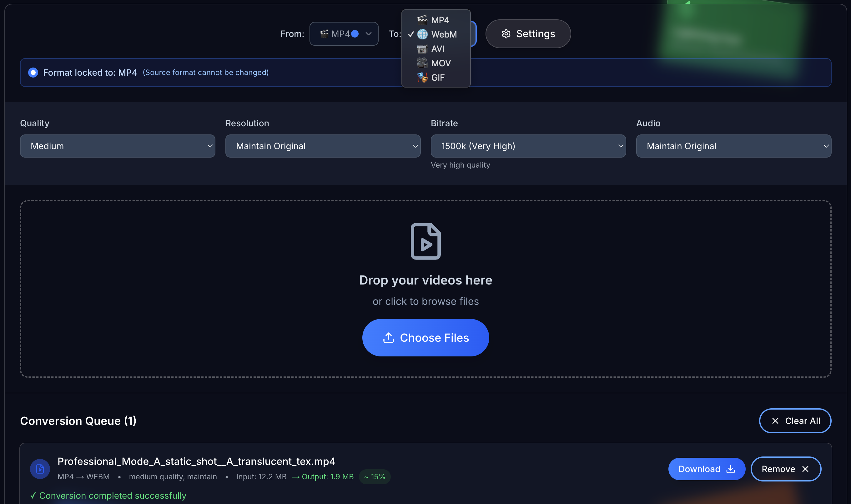Click "Very high quality" hint text
851x504 pixels.
point(460,165)
